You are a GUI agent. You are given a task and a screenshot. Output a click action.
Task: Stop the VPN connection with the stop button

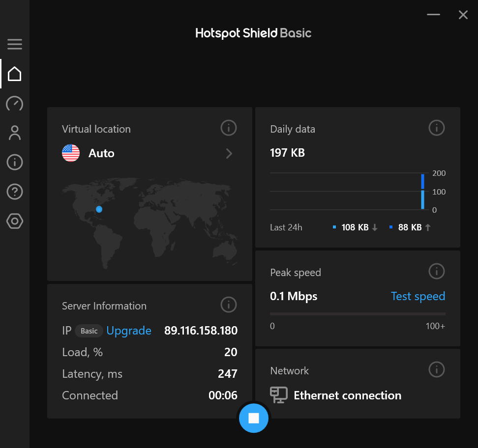pyautogui.click(x=254, y=418)
